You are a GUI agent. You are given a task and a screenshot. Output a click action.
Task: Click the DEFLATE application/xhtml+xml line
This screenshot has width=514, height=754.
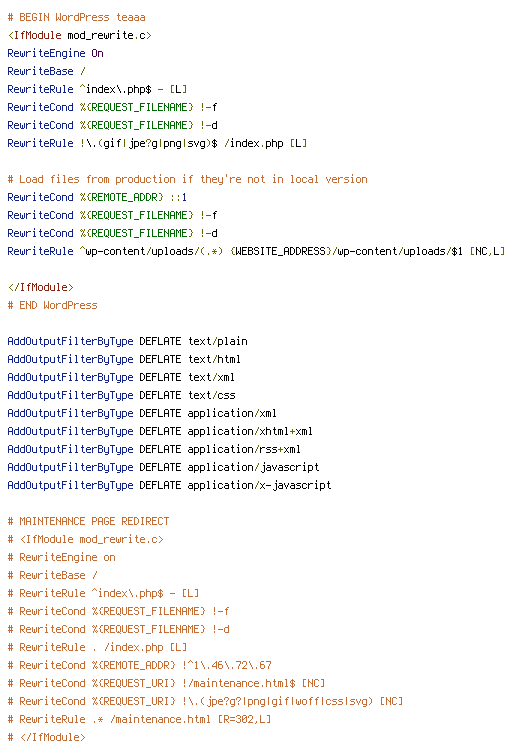click(160, 431)
